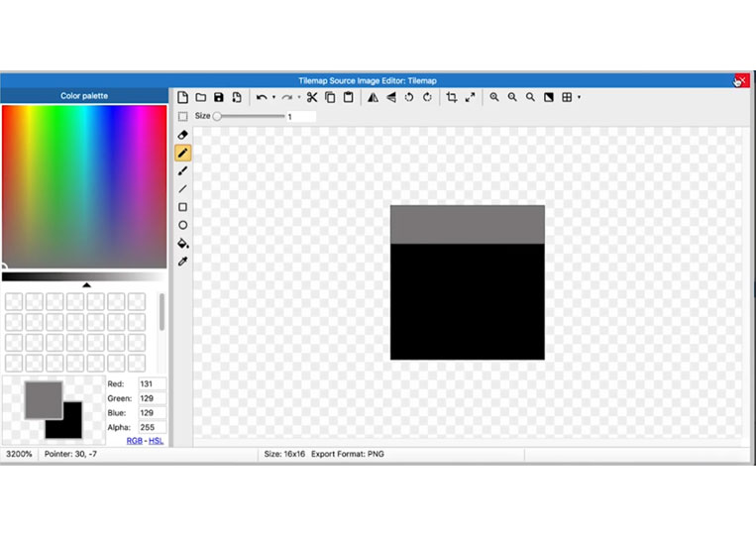
Task: Rotate image clockwise
Action: coord(427,97)
